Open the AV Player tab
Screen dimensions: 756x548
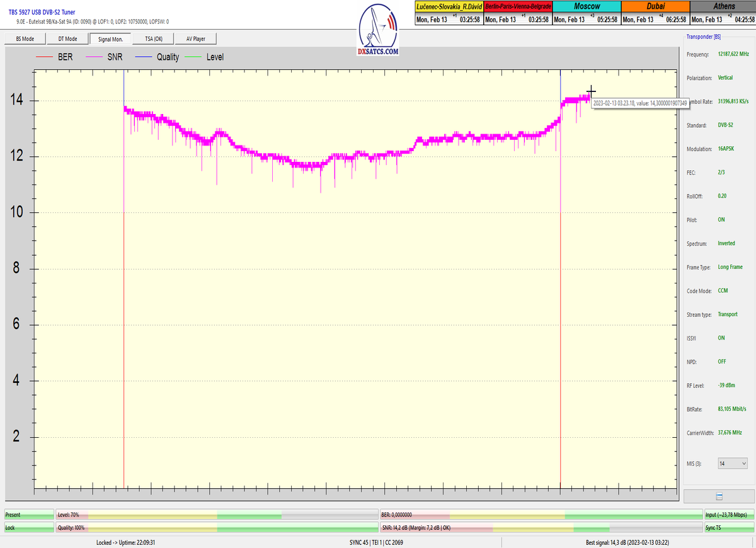[196, 39]
